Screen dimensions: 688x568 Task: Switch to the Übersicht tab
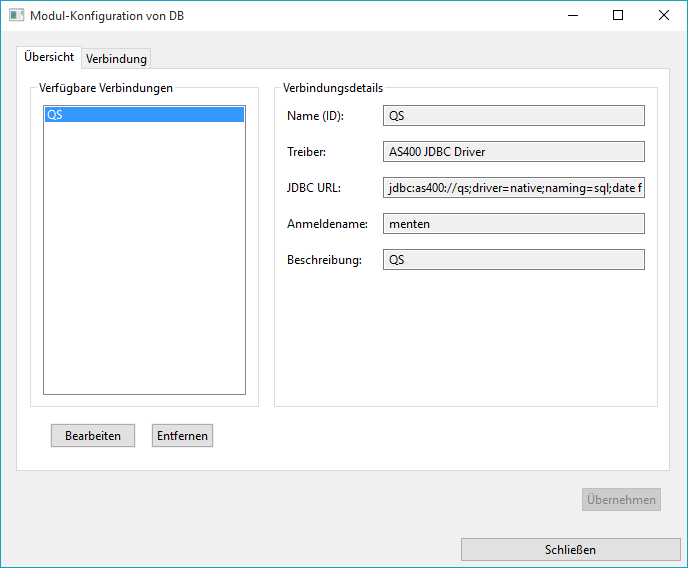(x=49, y=57)
